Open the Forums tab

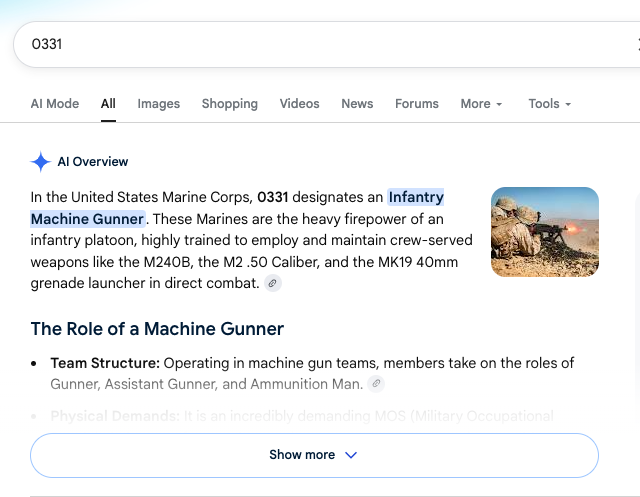[x=417, y=104]
